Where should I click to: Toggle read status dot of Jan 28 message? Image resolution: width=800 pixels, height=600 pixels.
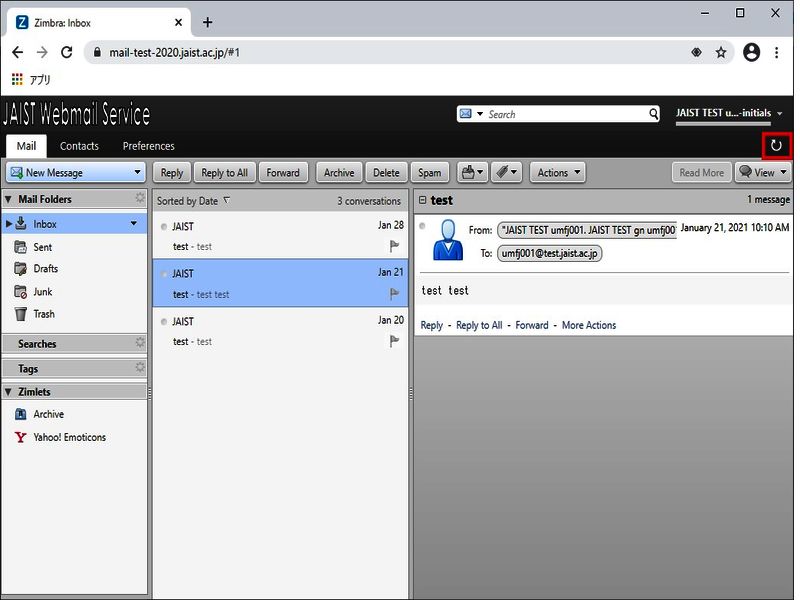point(164,227)
